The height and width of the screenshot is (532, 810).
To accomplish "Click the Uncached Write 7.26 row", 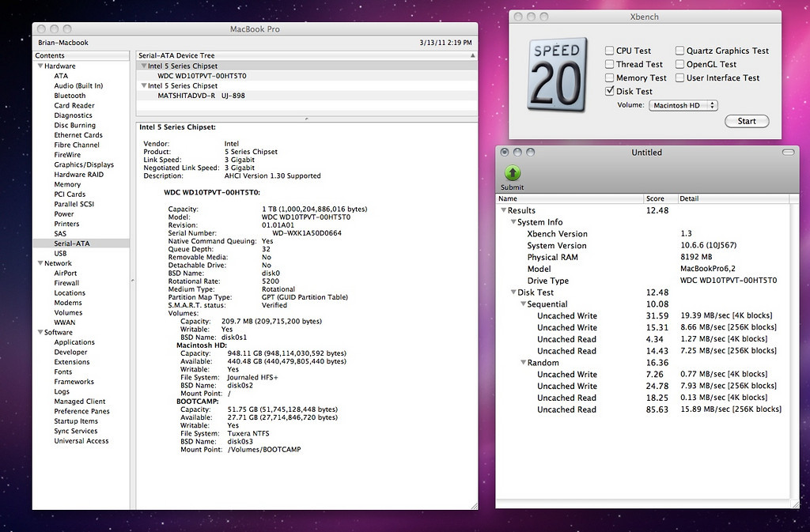I will click(642, 374).
